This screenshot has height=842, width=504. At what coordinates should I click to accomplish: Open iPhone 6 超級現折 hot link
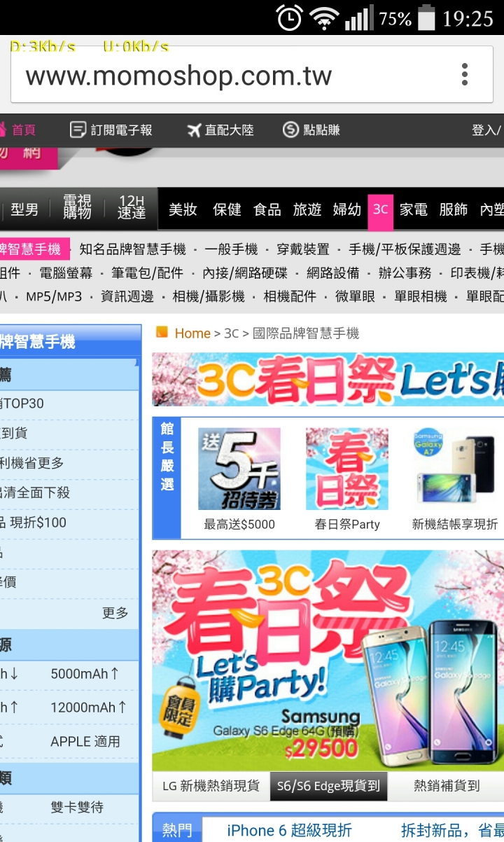(x=289, y=830)
